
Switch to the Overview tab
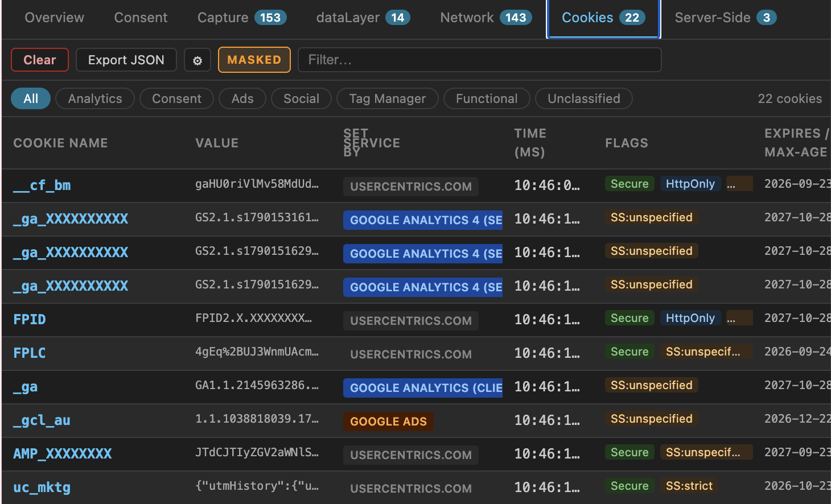pyautogui.click(x=55, y=18)
